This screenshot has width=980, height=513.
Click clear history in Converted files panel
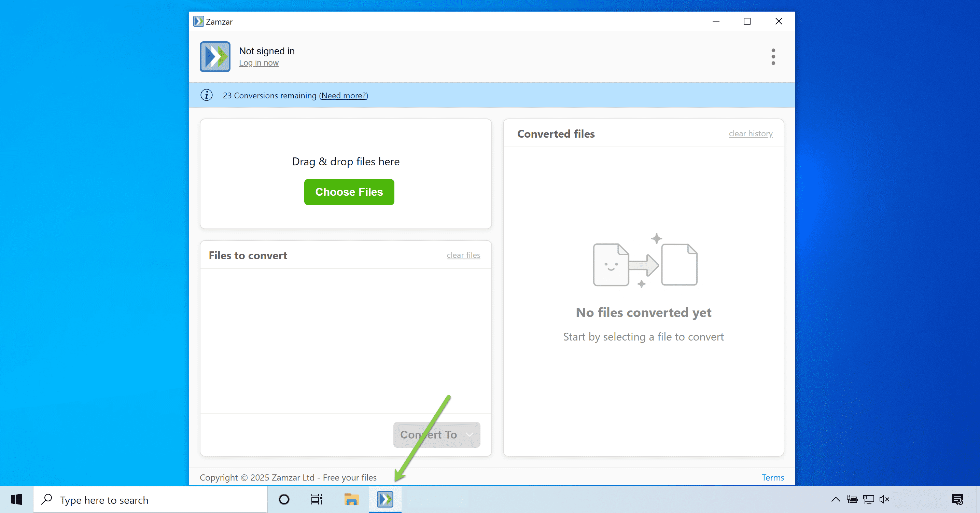tap(750, 134)
